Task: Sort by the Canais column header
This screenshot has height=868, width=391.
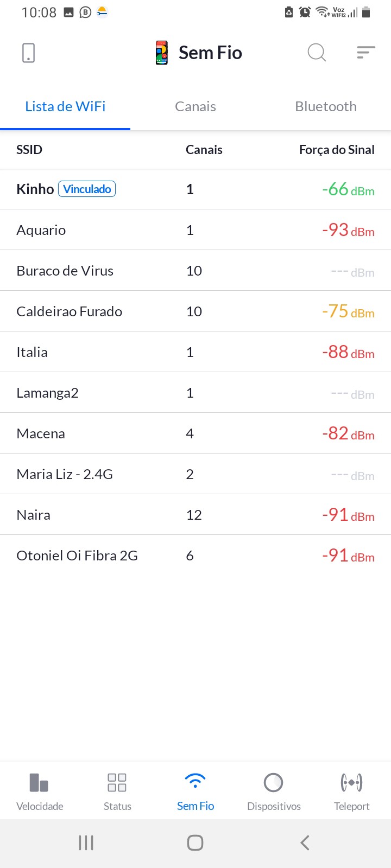Action: (204, 150)
